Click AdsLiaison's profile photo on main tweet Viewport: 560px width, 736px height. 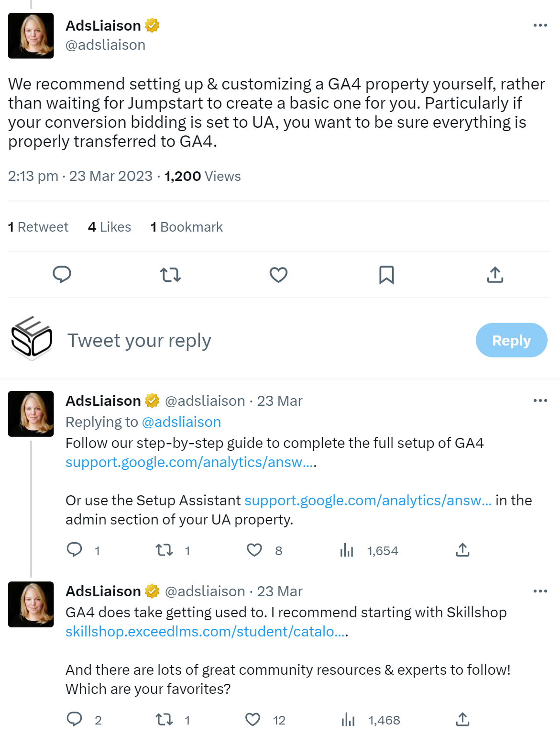(x=31, y=36)
